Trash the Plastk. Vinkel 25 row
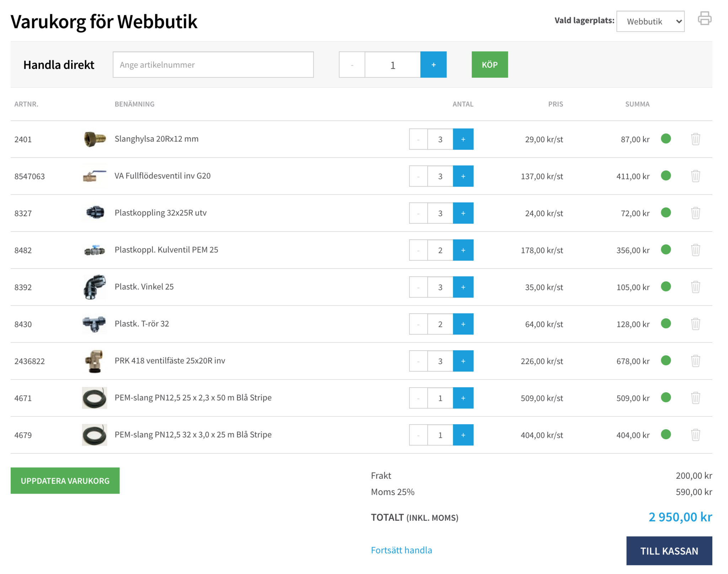 (695, 287)
